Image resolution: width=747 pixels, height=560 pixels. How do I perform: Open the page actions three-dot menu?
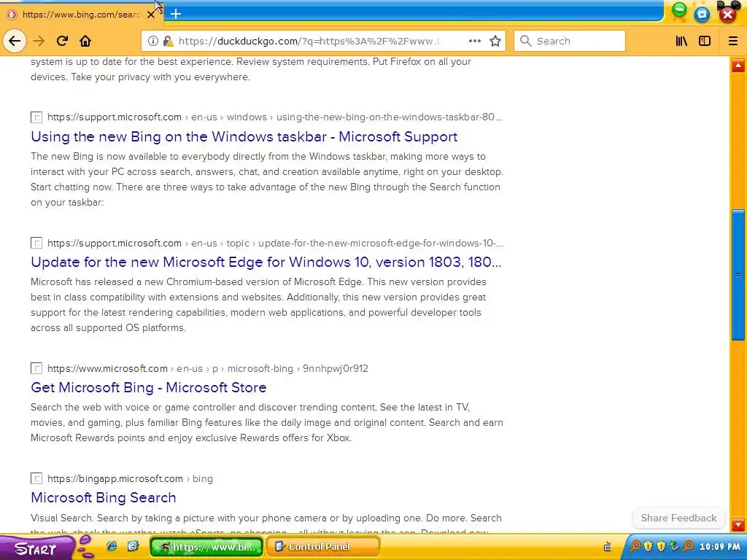474,41
